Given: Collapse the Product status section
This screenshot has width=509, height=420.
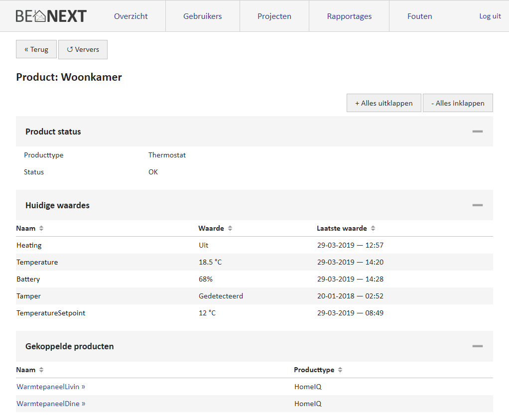Looking at the screenshot, I should tap(478, 131).
